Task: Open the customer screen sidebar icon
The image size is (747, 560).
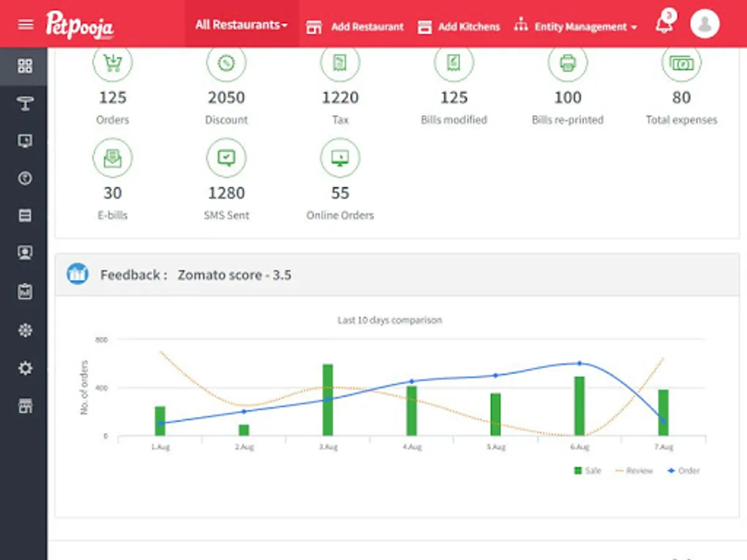Action: pyautogui.click(x=25, y=253)
